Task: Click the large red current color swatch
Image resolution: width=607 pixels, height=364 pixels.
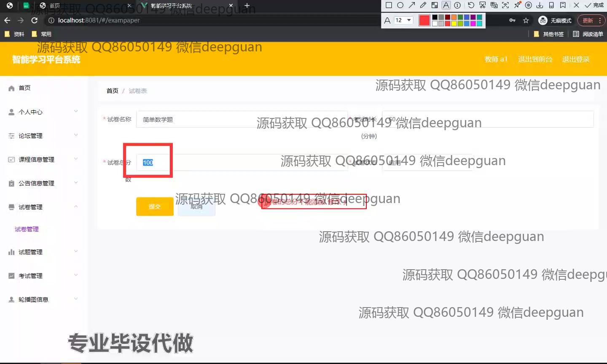Action: (424, 20)
